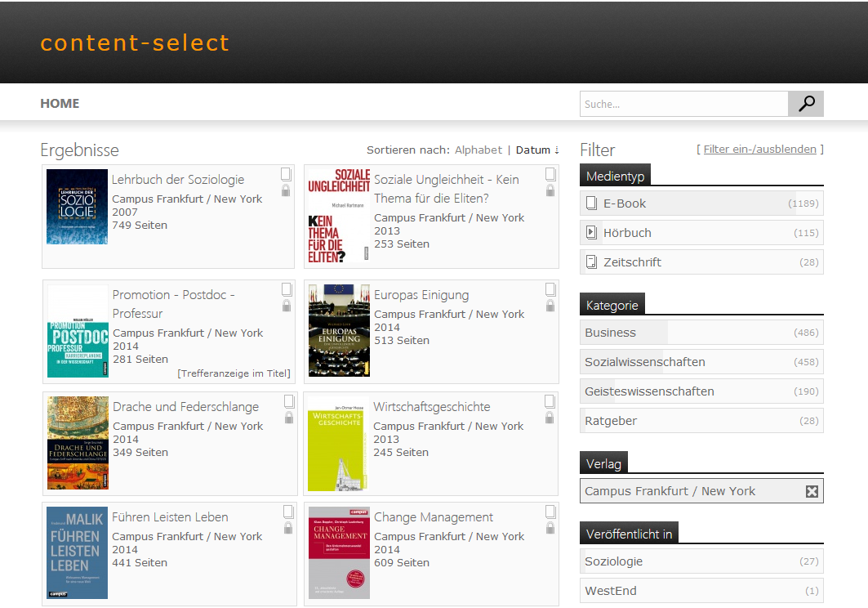Click e-book icon on Wirtschaftsgeschichte card
Viewport: 868px width, 608px height.
(x=550, y=401)
